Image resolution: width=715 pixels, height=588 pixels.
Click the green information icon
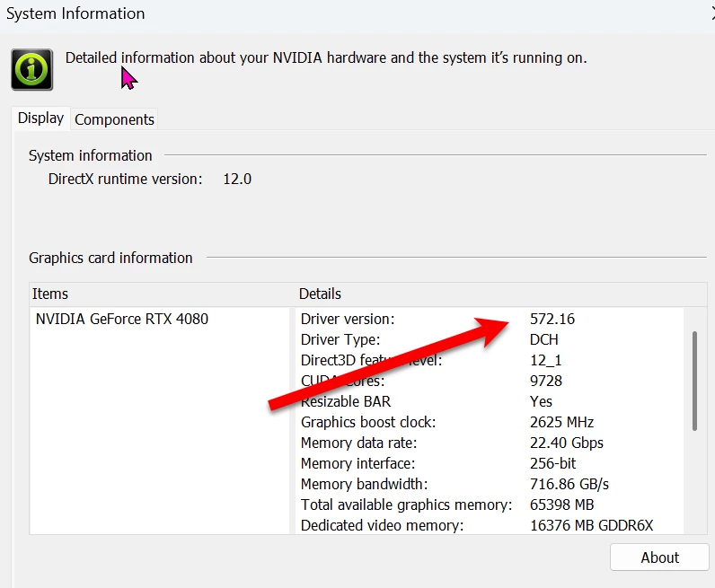[x=32, y=70]
